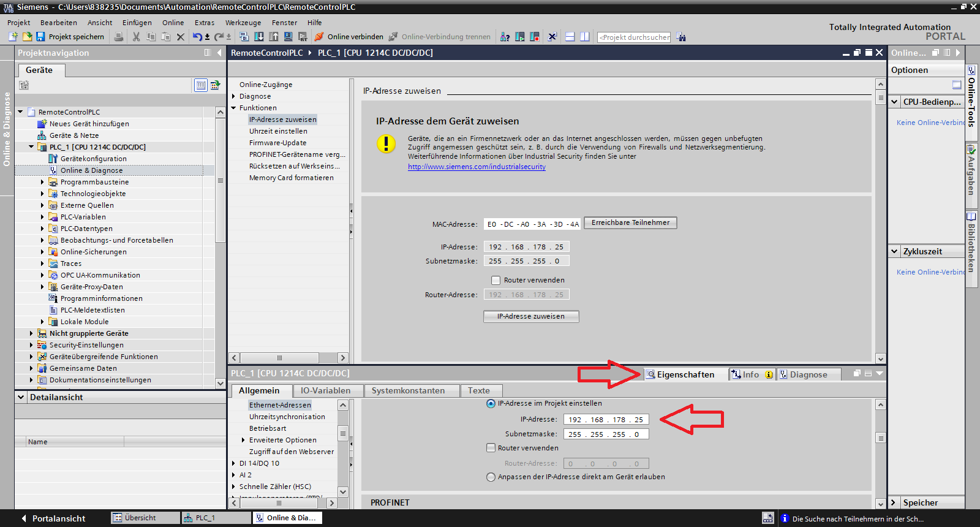The height and width of the screenshot is (527, 980).
Task: Toggle Router verwenden checkbox in the online panel
Action: [496, 280]
